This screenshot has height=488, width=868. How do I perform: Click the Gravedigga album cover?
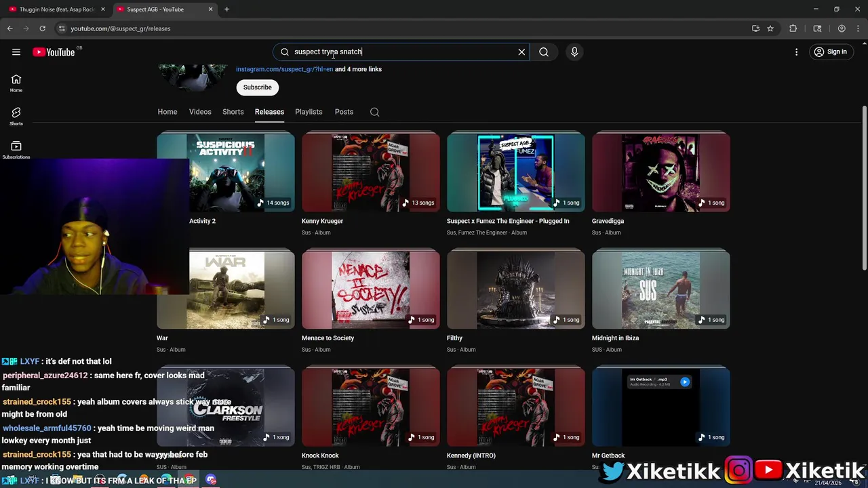pos(661,173)
